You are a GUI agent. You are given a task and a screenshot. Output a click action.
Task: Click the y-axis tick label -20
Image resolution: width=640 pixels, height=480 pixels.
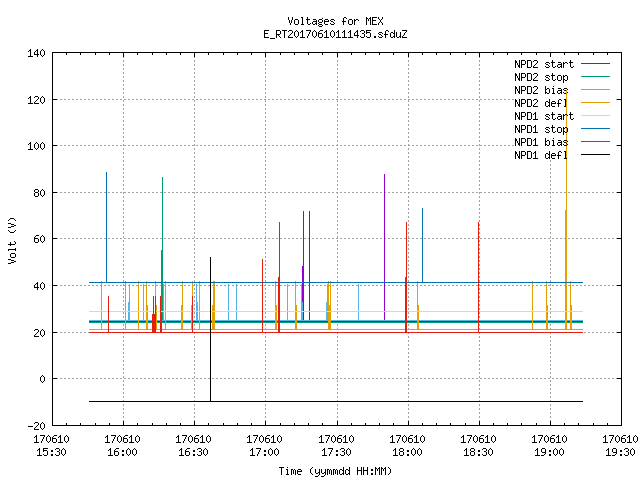[36, 426]
